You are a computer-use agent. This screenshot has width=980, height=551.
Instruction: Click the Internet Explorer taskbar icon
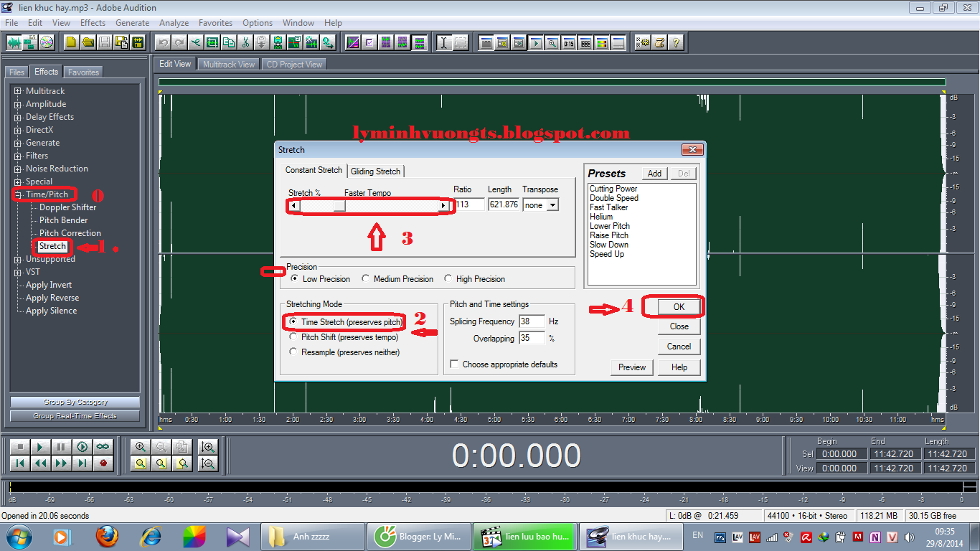151,536
